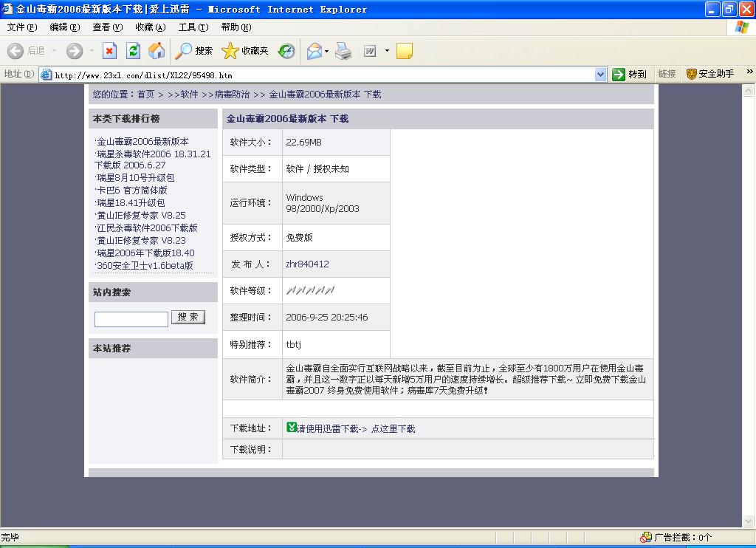Click the software rating stars

310,290
